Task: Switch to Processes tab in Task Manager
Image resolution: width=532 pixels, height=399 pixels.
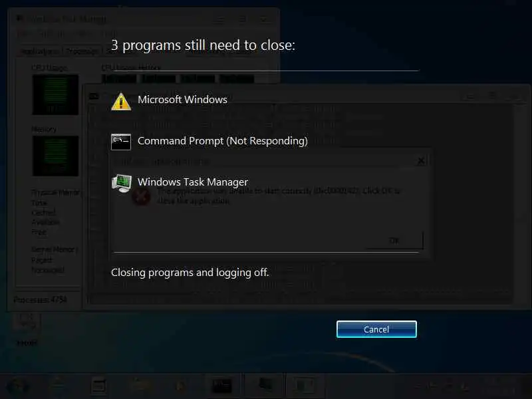Action: (x=82, y=51)
